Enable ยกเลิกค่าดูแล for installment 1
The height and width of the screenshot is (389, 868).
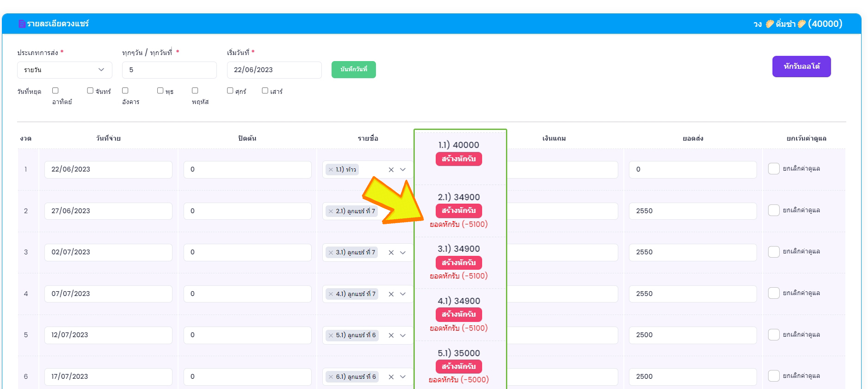click(x=774, y=169)
